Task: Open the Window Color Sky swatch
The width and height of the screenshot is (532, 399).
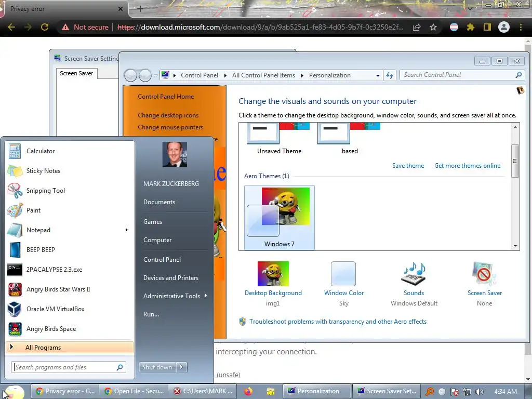Action: pyautogui.click(x=343, y=274)
